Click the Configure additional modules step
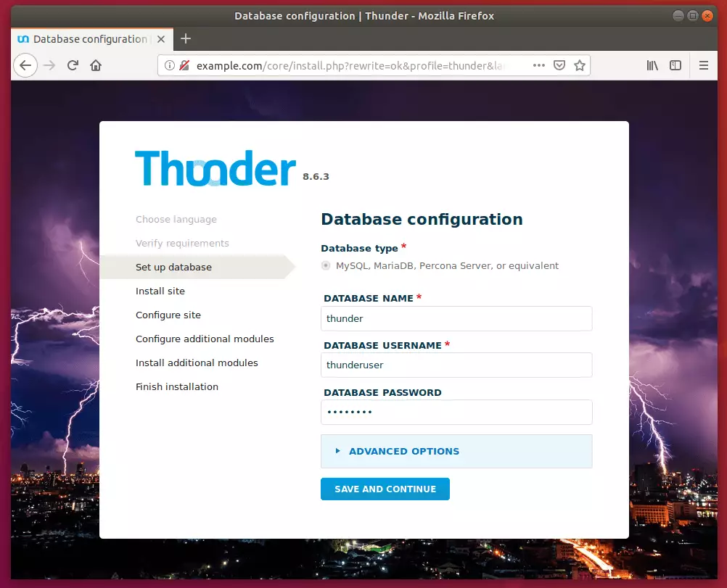727x588 pixels. (205, 339)
